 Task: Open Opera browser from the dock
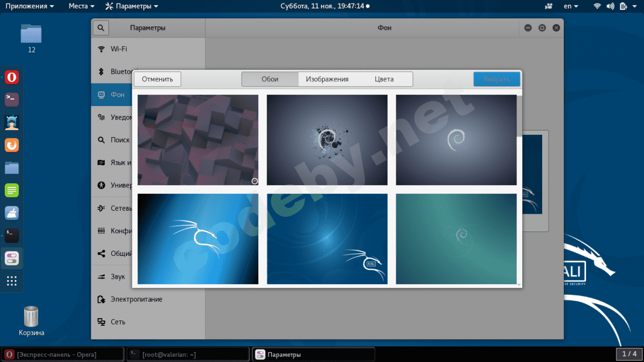[12, 77]
